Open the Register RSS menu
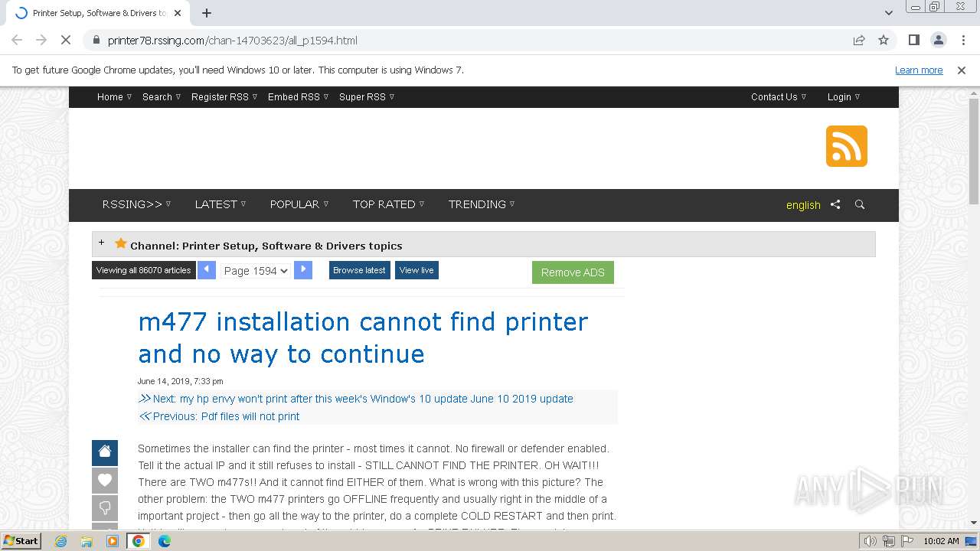980x551 pixels. click(x=224, y=96)
